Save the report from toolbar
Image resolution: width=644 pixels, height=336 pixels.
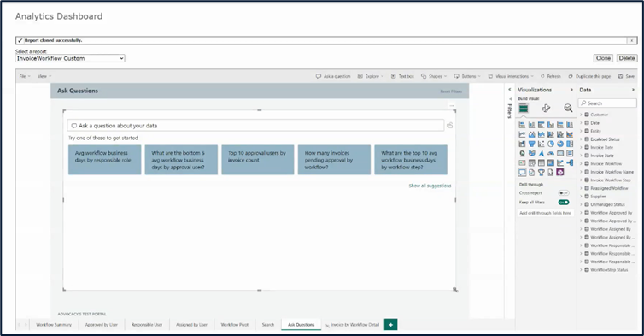pos(627,76)
